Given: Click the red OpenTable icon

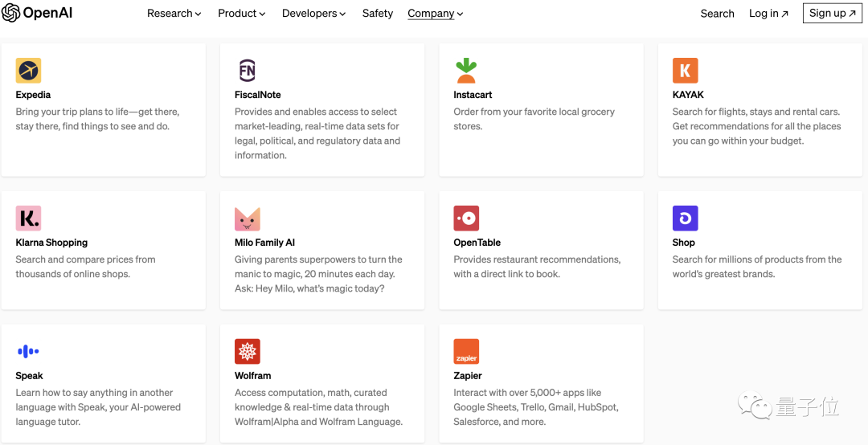Looking at the screenshot, I should [466, 218].
